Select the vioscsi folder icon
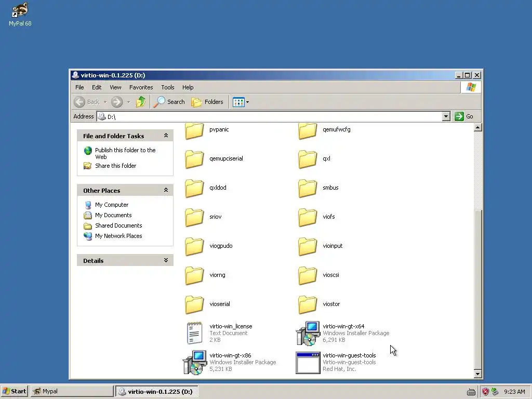Screen dimensions: 532x399 [308, 276]
